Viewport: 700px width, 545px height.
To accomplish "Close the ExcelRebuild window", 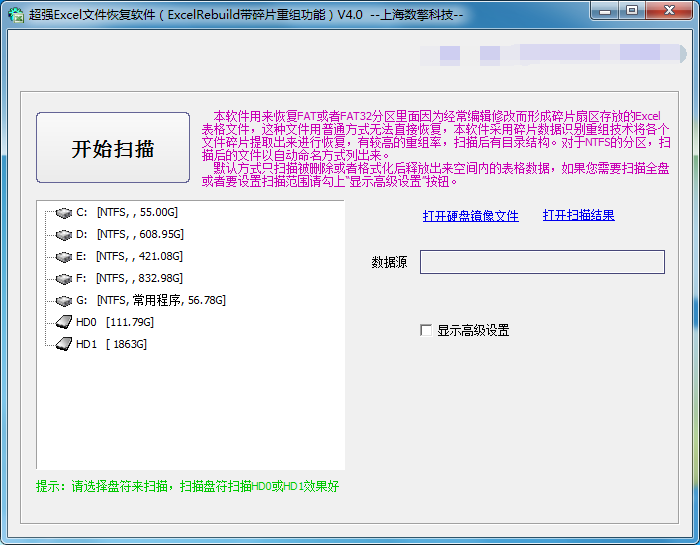I will coord(667,11).
